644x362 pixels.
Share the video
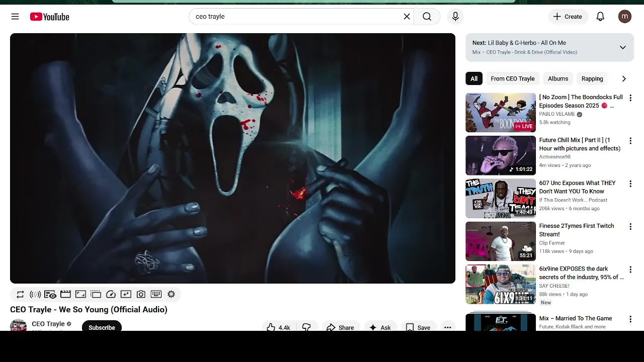coord(341,327)
